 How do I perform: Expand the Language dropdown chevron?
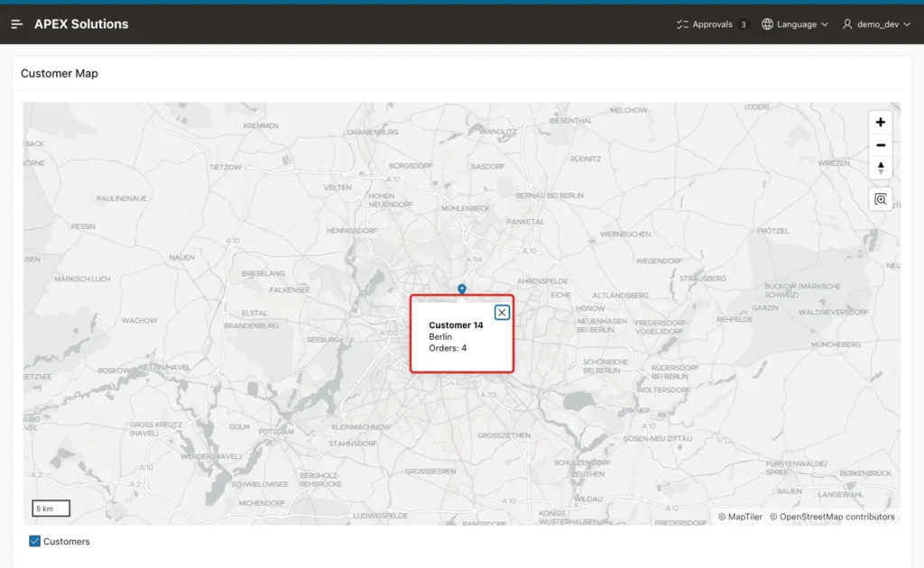pyautogui.click(x=825, y=24)
